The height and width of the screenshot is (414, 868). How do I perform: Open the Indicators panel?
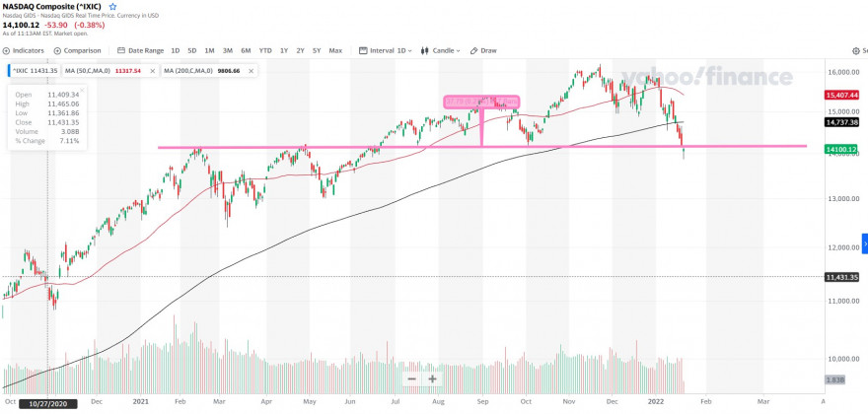point(24,50)
